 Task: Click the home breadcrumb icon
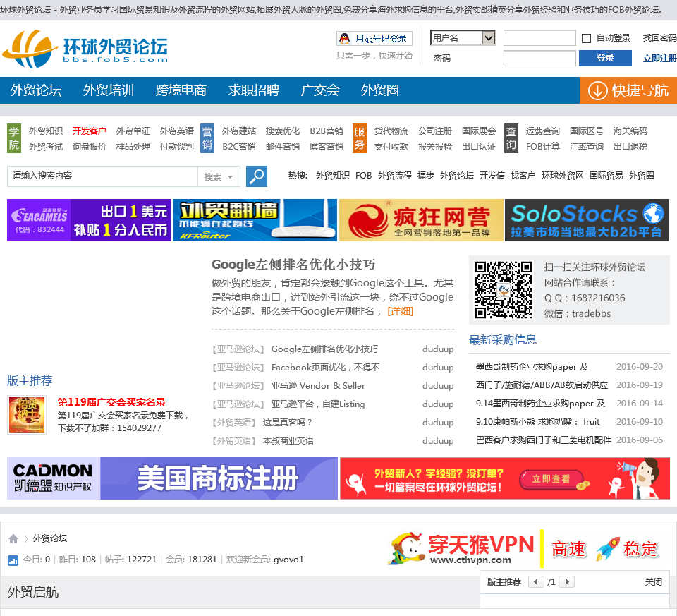13,538
